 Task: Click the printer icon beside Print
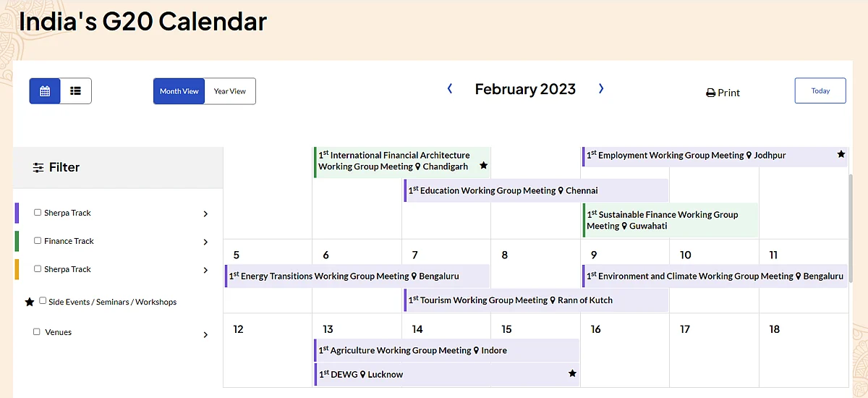click(x=710, y=93)
